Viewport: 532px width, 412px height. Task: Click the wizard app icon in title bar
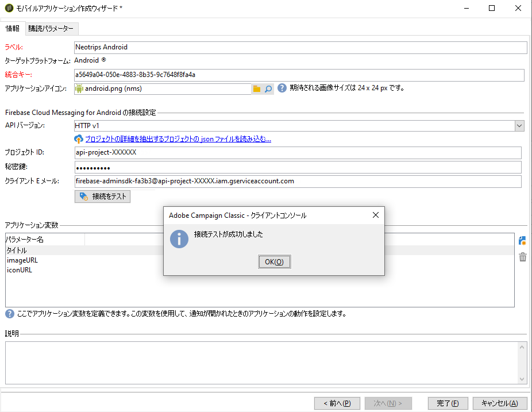tap(9, 8)
